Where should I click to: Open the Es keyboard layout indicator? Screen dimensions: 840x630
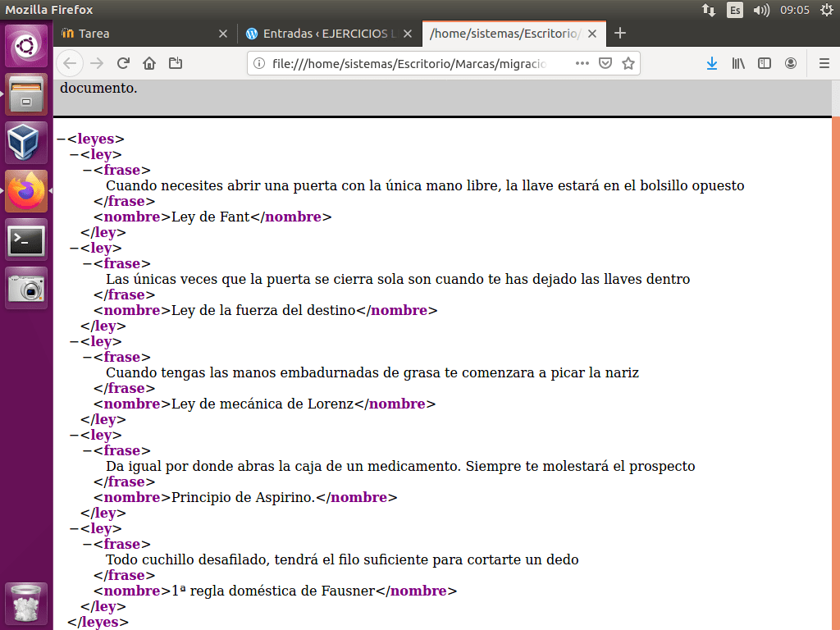[735, 10]
